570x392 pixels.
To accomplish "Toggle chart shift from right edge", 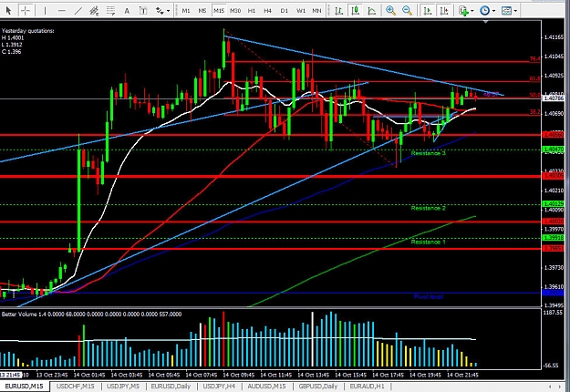I will tap(444, 11).
